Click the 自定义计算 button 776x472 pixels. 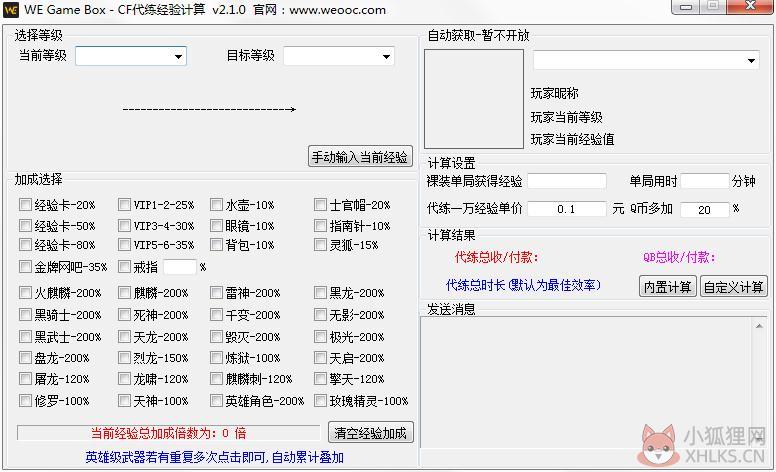click(x=733, y=286)
